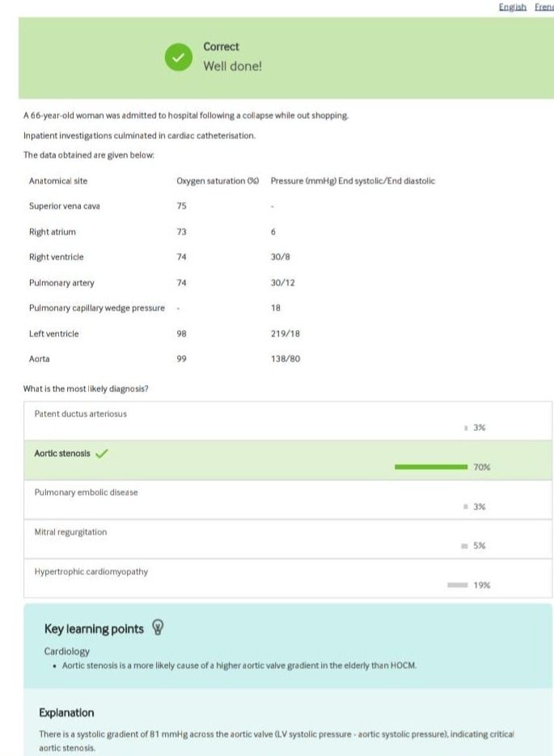Image resolution: width=554 pixels, height=756 pixels.
Task: Select the Patent ductus arteriosus answer
Action: click(80, 414)
